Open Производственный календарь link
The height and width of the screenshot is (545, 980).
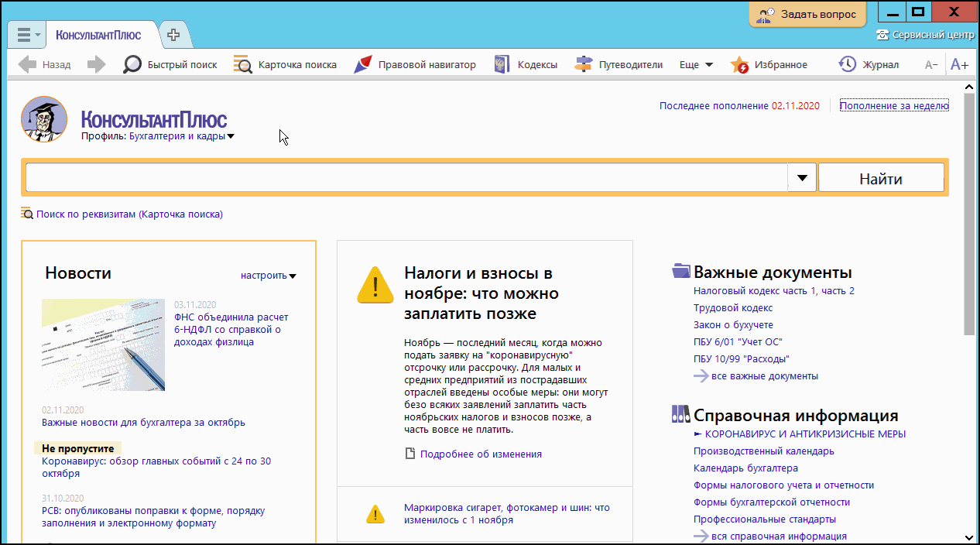764,451
